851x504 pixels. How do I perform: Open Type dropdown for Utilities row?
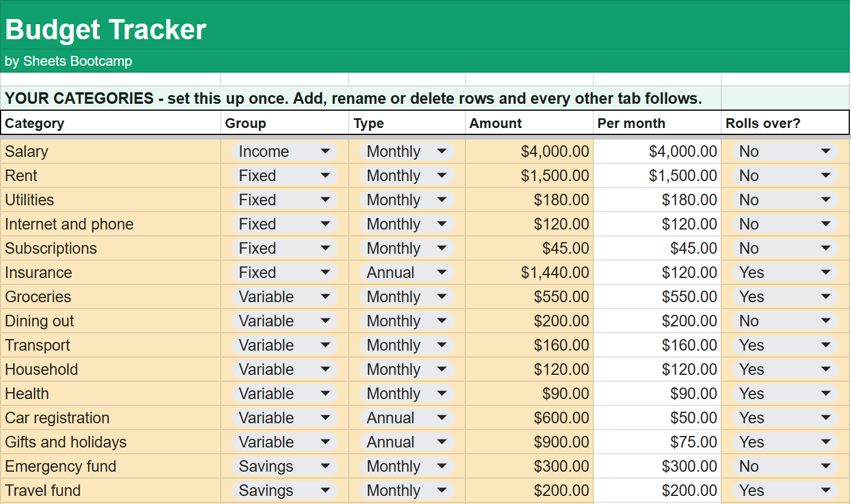(x=407, y=200)
